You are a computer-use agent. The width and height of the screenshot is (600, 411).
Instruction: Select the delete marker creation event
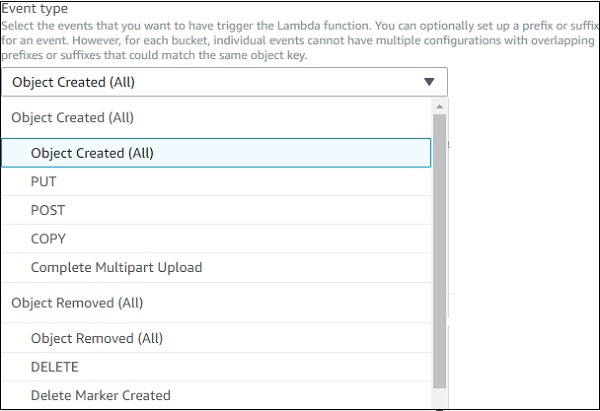click(x=101, y=395)
